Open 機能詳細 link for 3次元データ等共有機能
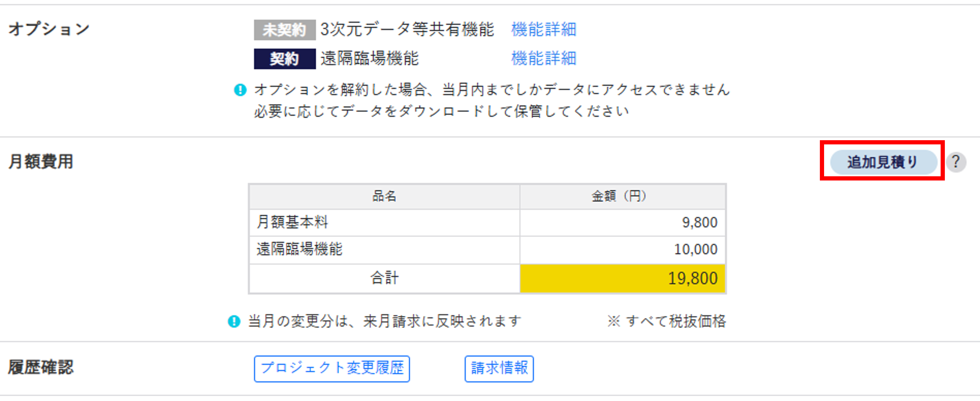Viewport: 980px width, 401px height. (544, 29)
